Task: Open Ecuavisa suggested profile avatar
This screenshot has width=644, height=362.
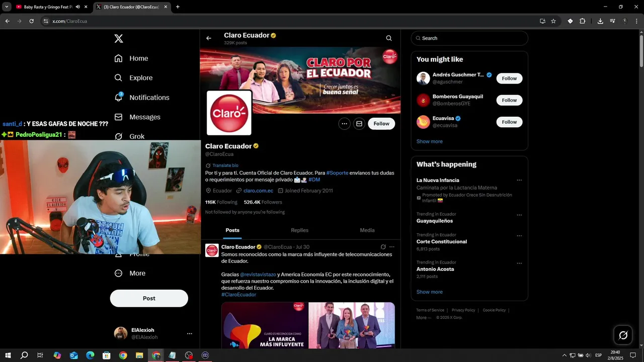Action: click(423, 122)
